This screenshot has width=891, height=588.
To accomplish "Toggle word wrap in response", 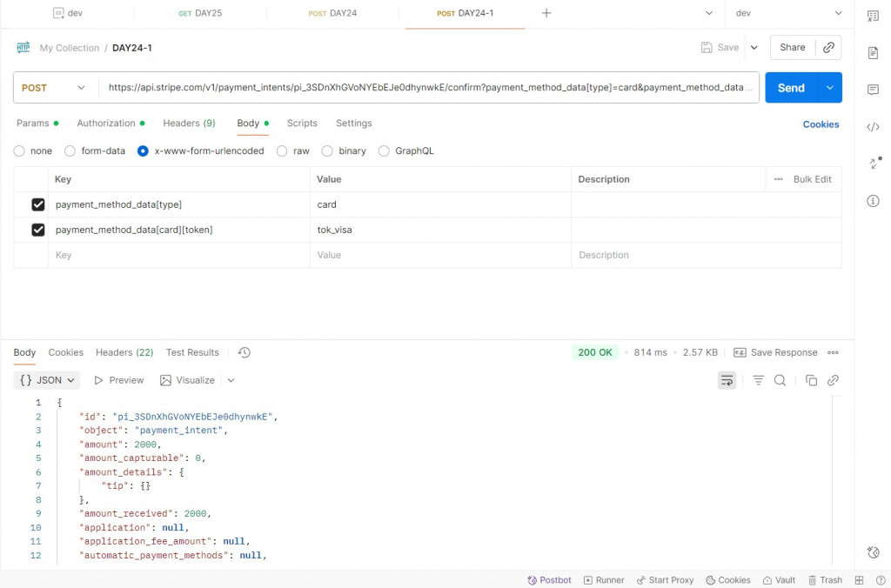I will [x=727, y=380].
